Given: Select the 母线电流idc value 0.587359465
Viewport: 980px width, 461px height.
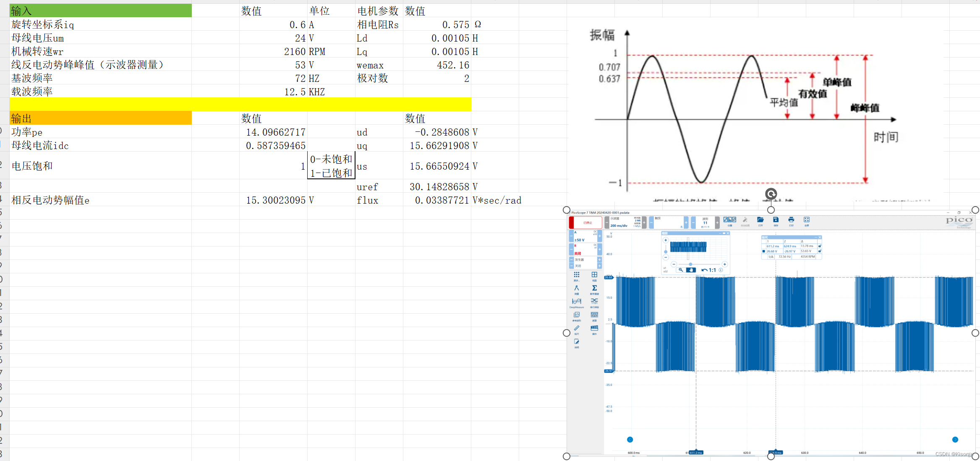Looking at the screenshot, I should 273,145.
